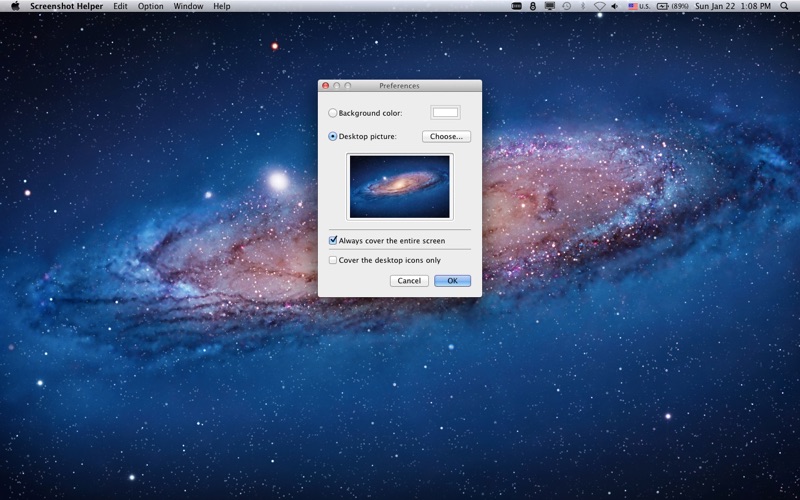
Task: Confirm preferences with the OK button
Action: click(x=453, y=281)
